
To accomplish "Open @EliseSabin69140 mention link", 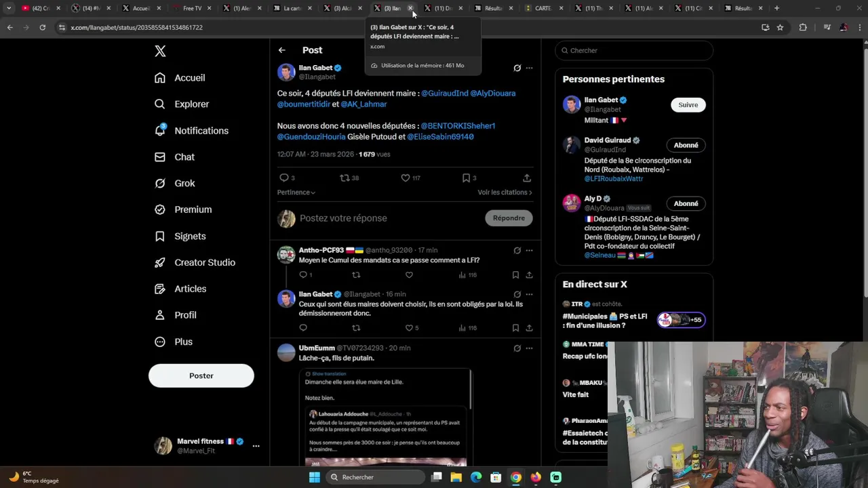I will [440, 137].
